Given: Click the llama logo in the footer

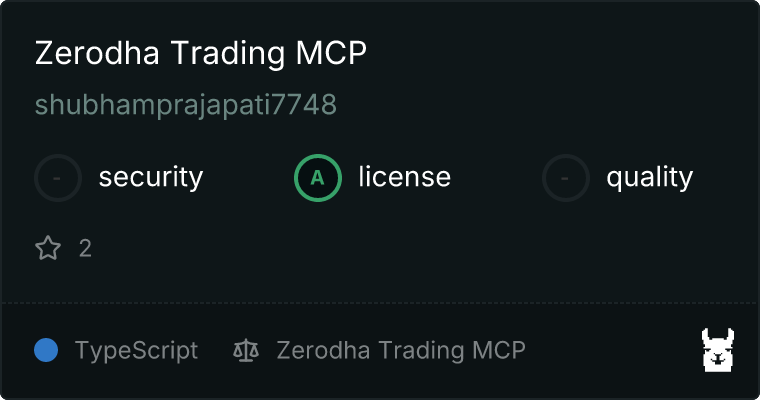Looking at the screenshot, I should click(x=718, y=350).
